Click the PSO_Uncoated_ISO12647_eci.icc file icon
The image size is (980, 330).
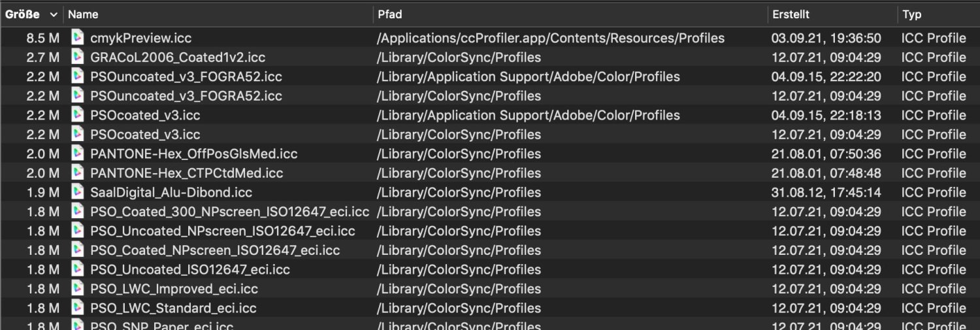[x=78, y=270]
